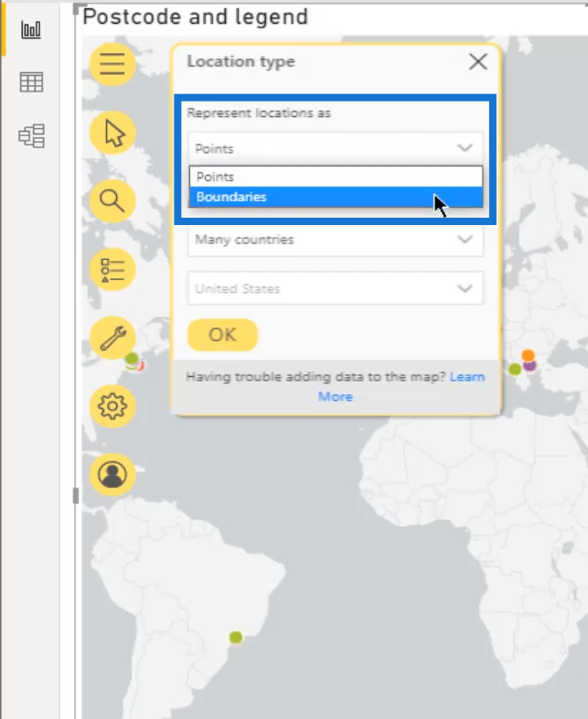Image resolution: width=588 pixels, height=719 pixels.
Task: Select the orange data point on Europe
Action: (x=528, y=355)
